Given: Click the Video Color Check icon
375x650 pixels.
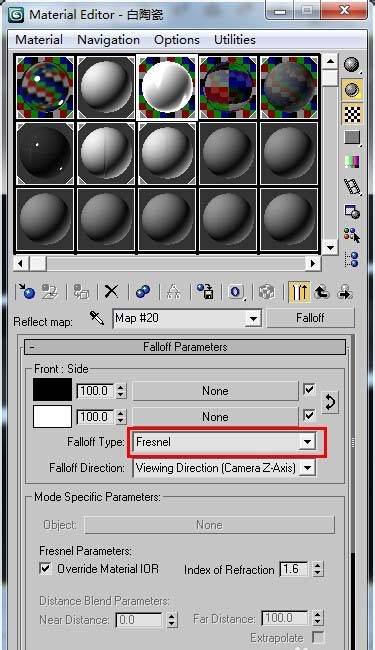Looking at the screenshot, I should point(351,162).
